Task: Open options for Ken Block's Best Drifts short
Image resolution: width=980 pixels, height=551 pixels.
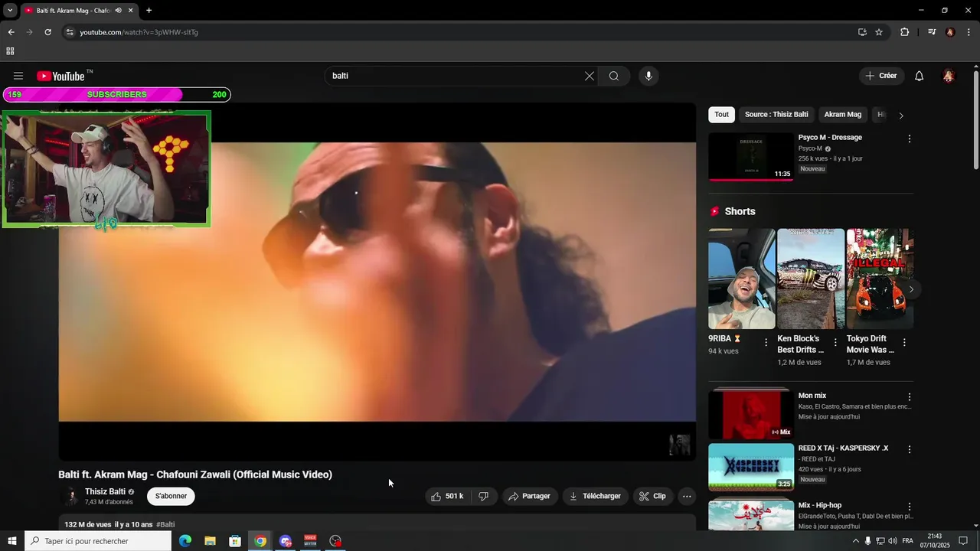Action: (x=835, y=342)
